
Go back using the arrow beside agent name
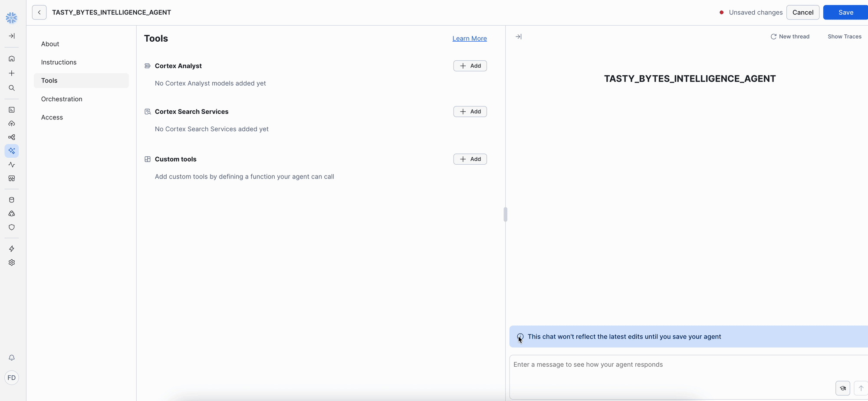tap(39, 13)
